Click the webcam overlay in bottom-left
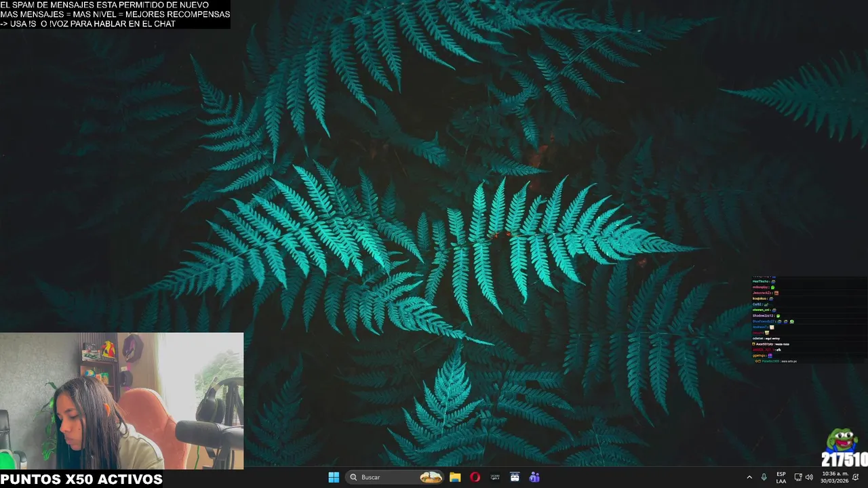The height and width of the screenshot is (488, 868). click(x=122, y=401)
